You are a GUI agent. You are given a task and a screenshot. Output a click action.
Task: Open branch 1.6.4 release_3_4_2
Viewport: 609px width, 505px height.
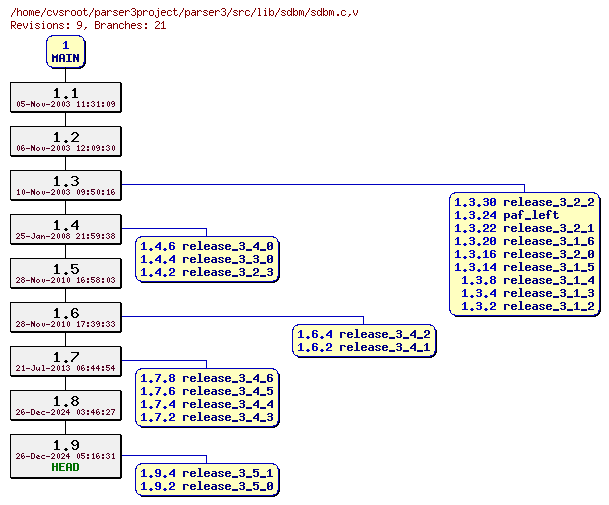pos(364,334)
